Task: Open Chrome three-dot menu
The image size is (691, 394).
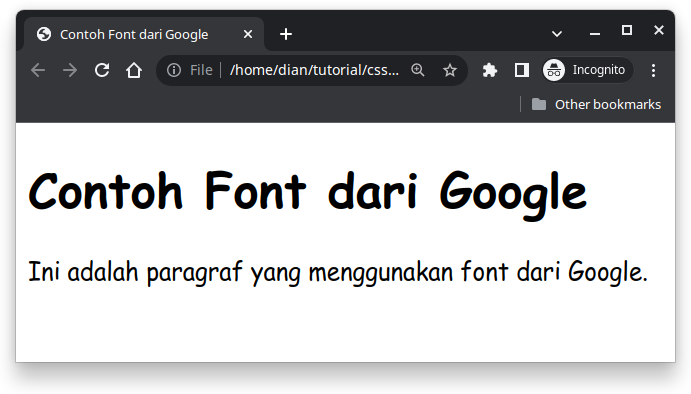Action: click(x=653, y=70)
